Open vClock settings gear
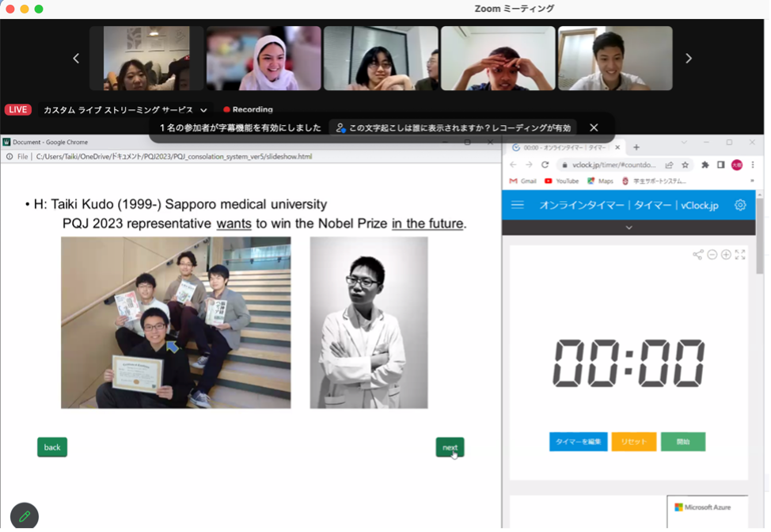Image resolution: width=771 pixels, height=532 pixels. 740,205
